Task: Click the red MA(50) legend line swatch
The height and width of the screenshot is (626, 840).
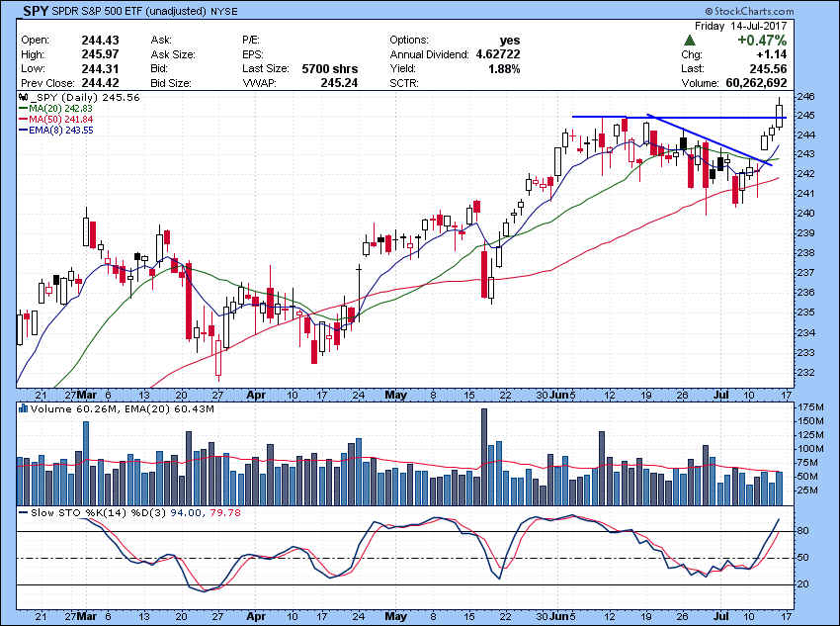Action: pos(24,120)
